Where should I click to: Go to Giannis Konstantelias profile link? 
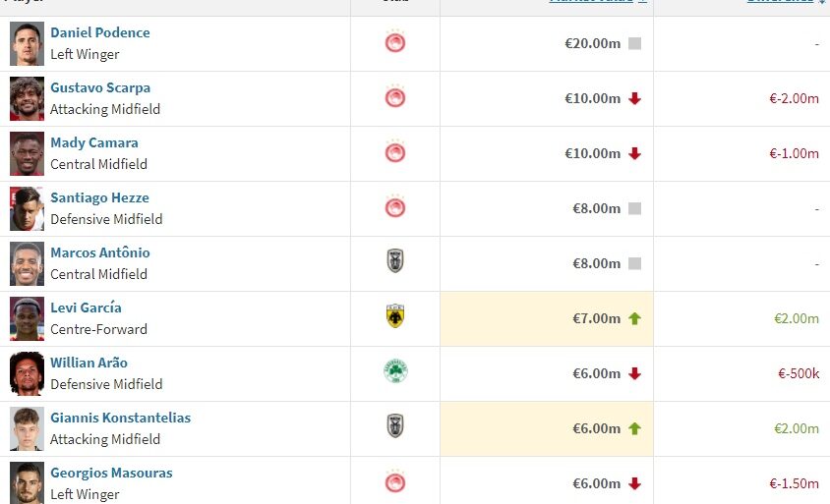(120, 418)
